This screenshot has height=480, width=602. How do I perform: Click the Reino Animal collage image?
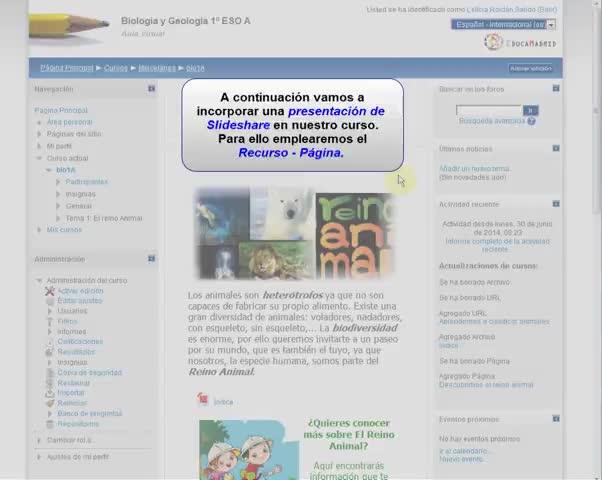[x=294, y=233]
